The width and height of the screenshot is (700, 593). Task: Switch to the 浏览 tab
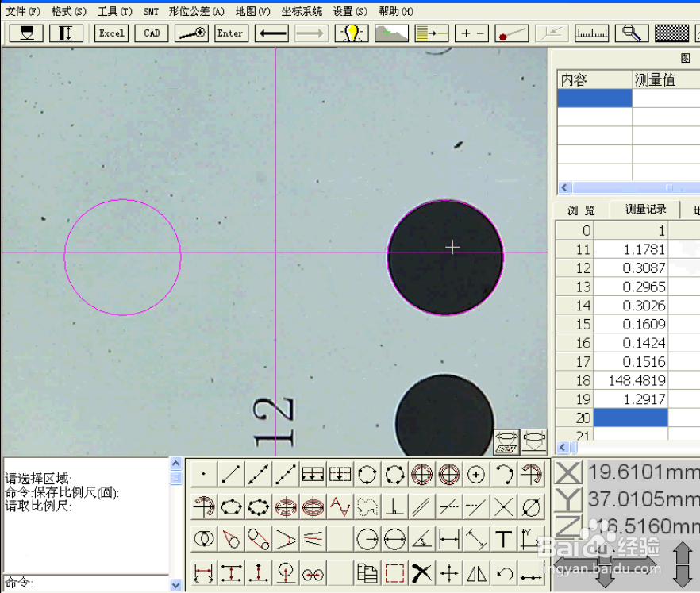coord(581,210)
